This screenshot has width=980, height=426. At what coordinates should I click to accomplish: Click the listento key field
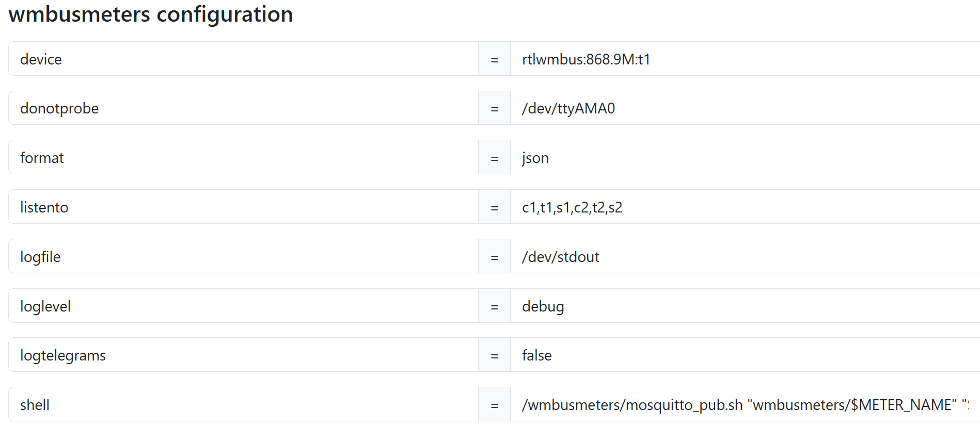pos(243,207)
